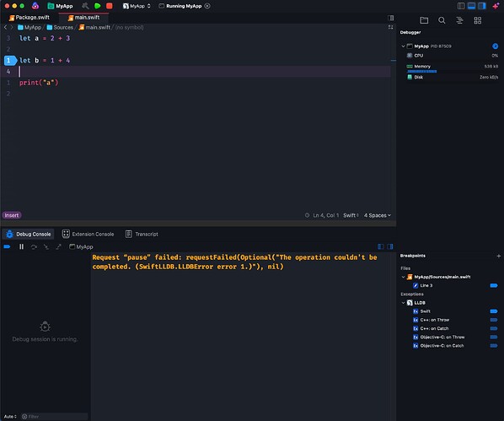
Task: Open the (no symbol) selector in path bar
Action: tap(130, 27)
